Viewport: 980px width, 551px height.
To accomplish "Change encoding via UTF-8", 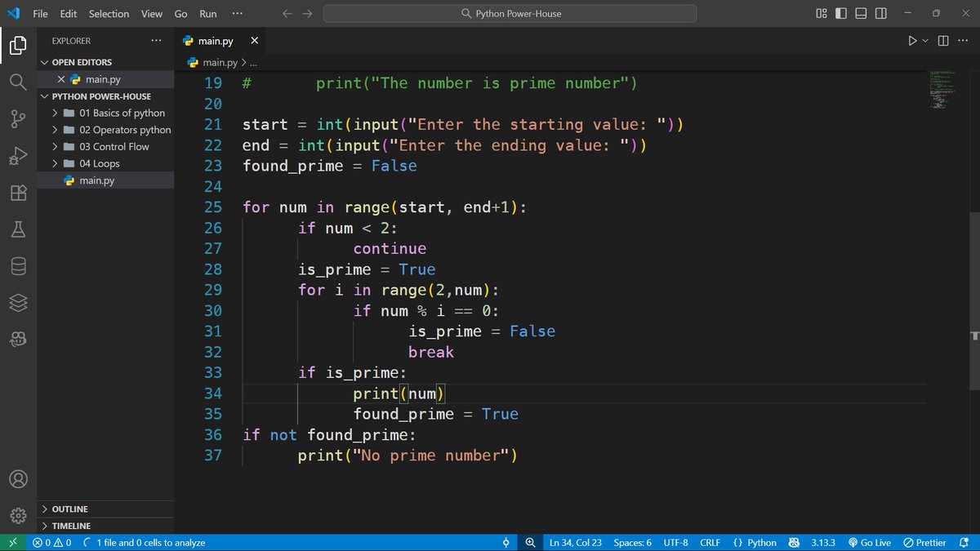I will coord(675,543).
